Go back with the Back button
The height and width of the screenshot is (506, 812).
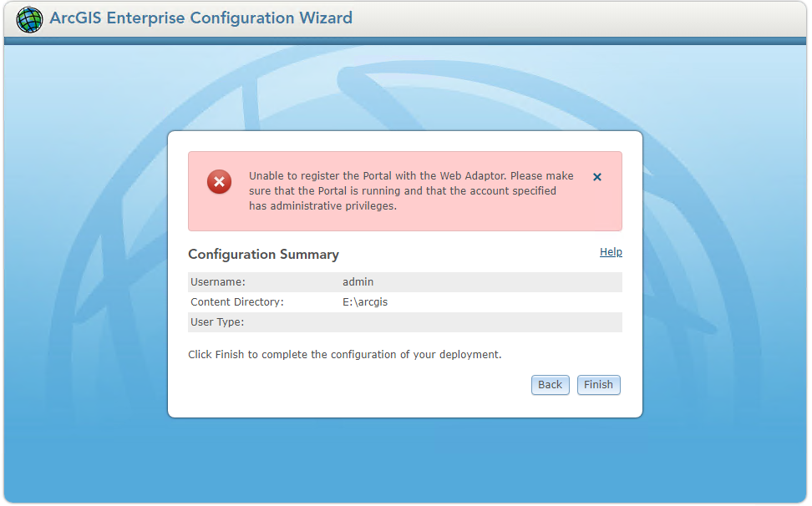click(550, 385)
